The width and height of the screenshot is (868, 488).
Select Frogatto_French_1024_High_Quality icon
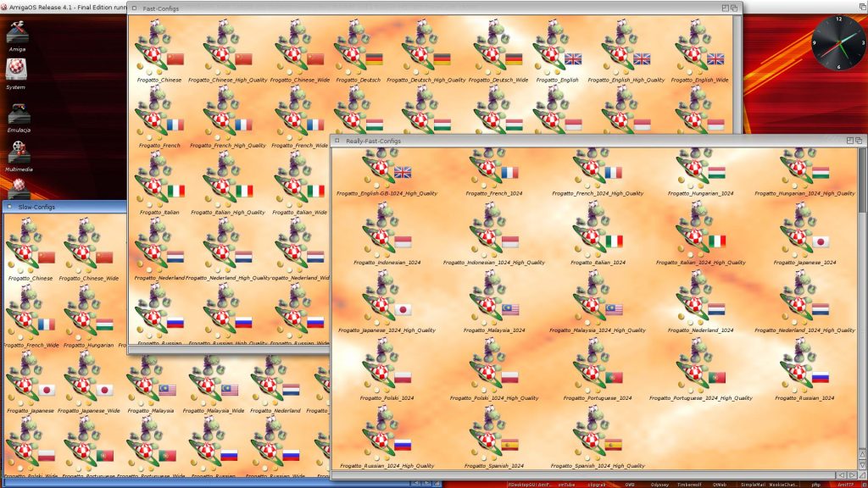[x=598, y=172]
